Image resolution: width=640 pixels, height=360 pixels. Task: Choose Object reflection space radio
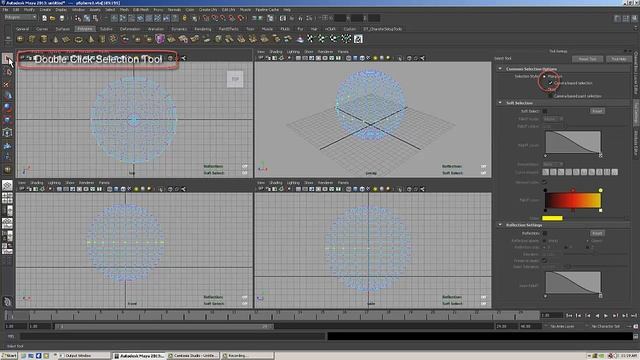pos(588,241)
